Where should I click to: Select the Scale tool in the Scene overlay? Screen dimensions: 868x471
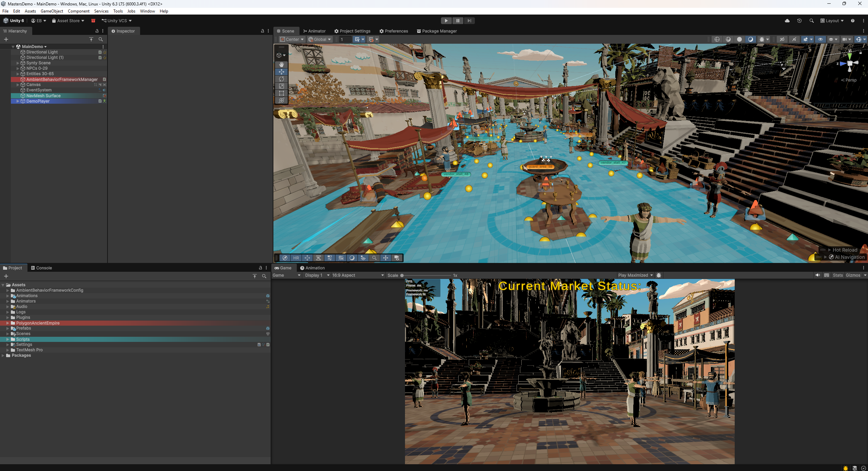point(281,86)
